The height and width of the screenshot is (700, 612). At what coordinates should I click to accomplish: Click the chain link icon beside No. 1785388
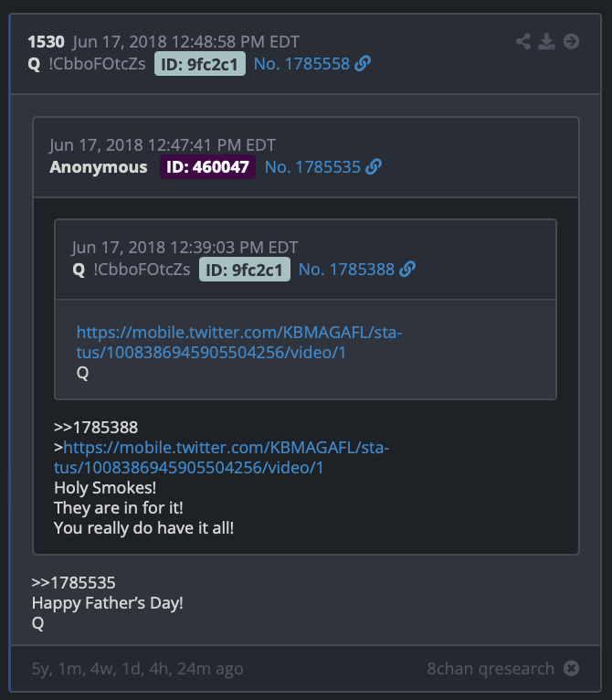point(407,270)
